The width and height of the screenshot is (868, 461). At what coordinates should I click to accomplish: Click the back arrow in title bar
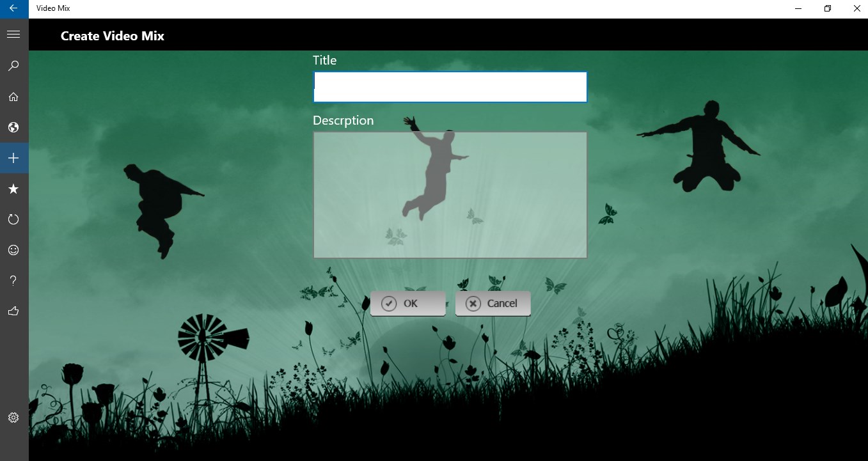pyautogui.click(x=13, y=8)
